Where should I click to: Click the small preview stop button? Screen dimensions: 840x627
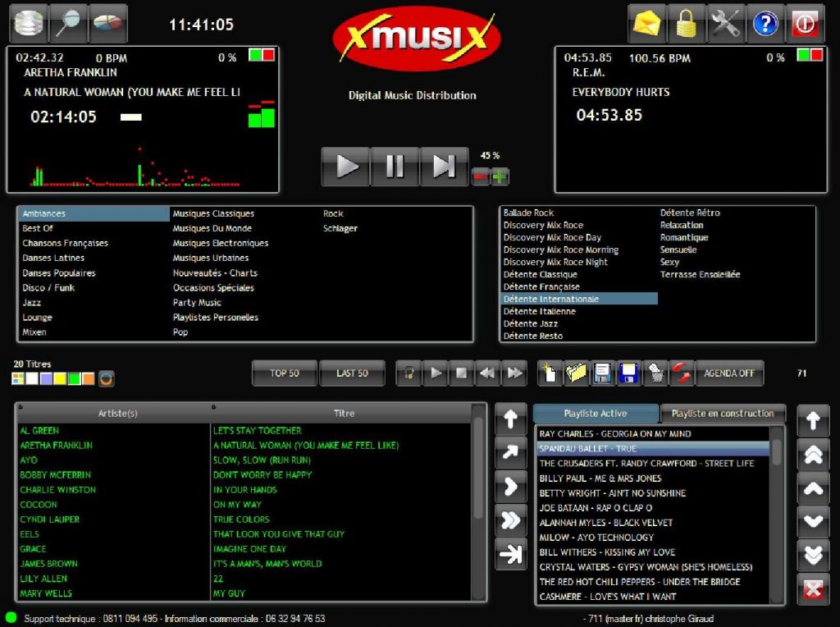point(461,373)
